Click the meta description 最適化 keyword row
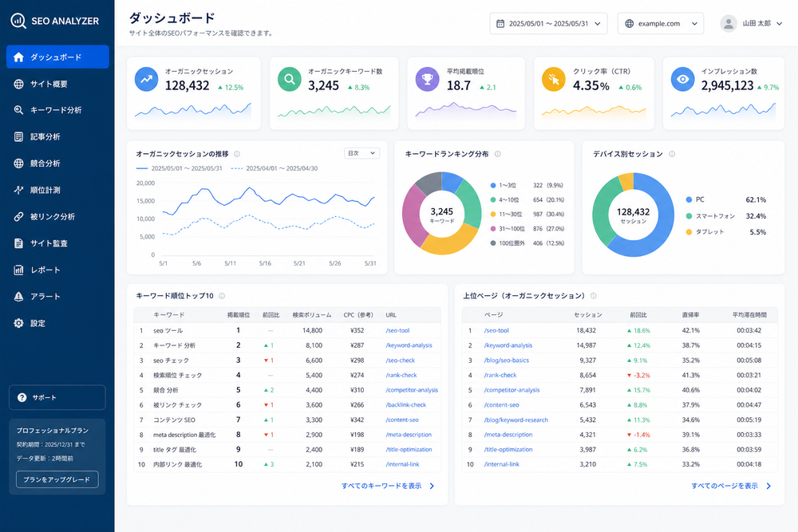Image resolution: width=798 pixels, height=532 pixels. [287, 435]
